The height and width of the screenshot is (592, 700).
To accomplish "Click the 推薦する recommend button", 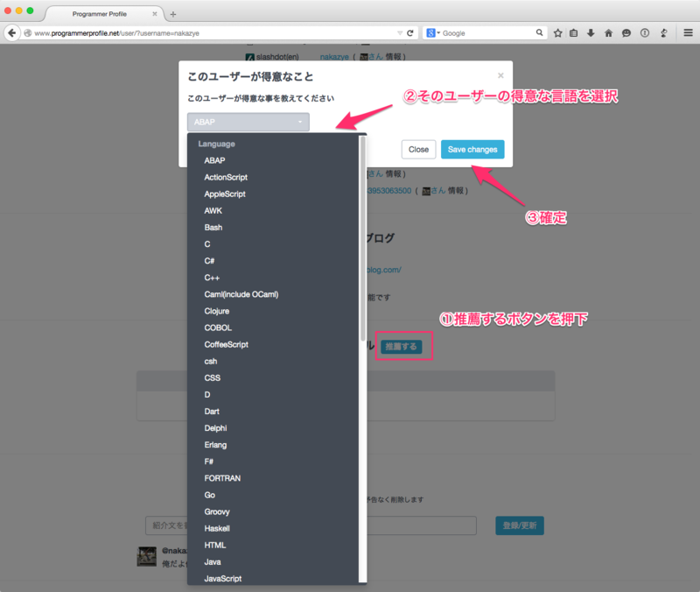I will (401, 346).
